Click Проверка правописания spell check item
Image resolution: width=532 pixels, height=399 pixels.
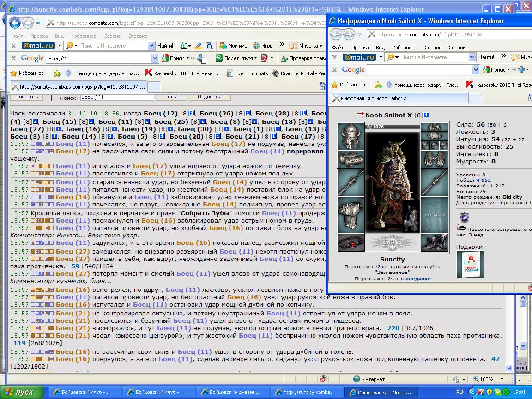coord(303,58)
